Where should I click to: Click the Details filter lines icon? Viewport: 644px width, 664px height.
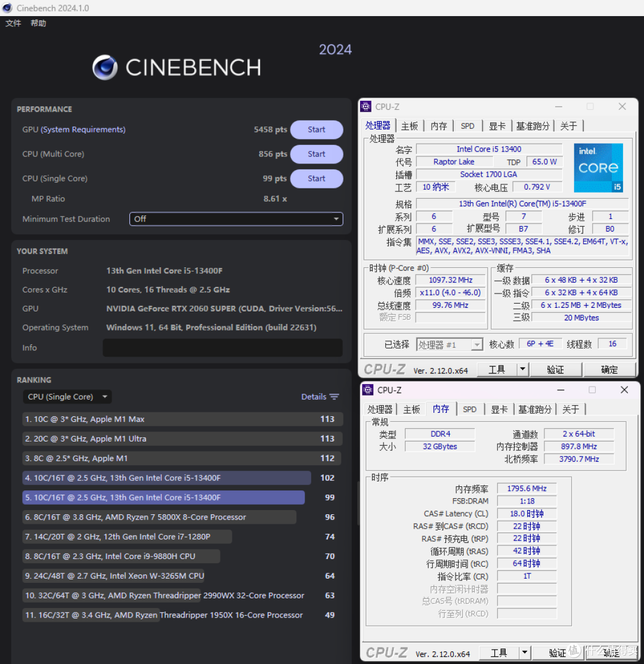click(x=335, y=397)
